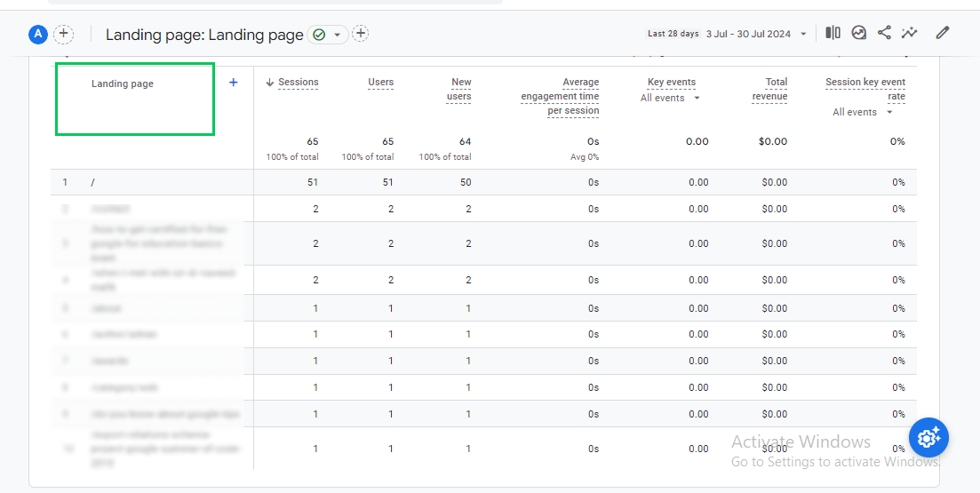Click the trend line anomalies icon
Screen dimensions: 980x493
(x=909, y=33)
